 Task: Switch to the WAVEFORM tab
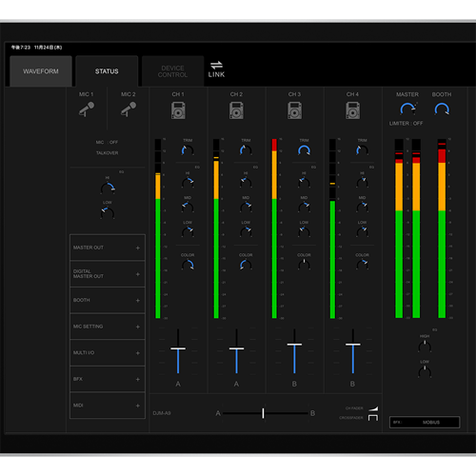(x=41, y=71)
